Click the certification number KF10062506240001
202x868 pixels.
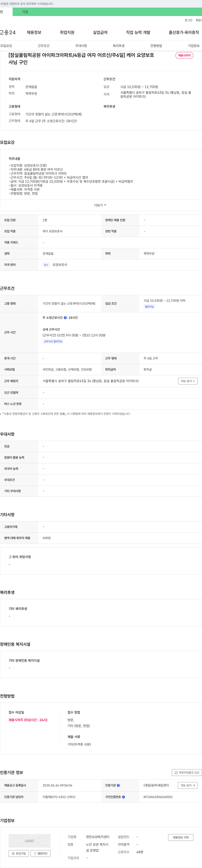158,797
